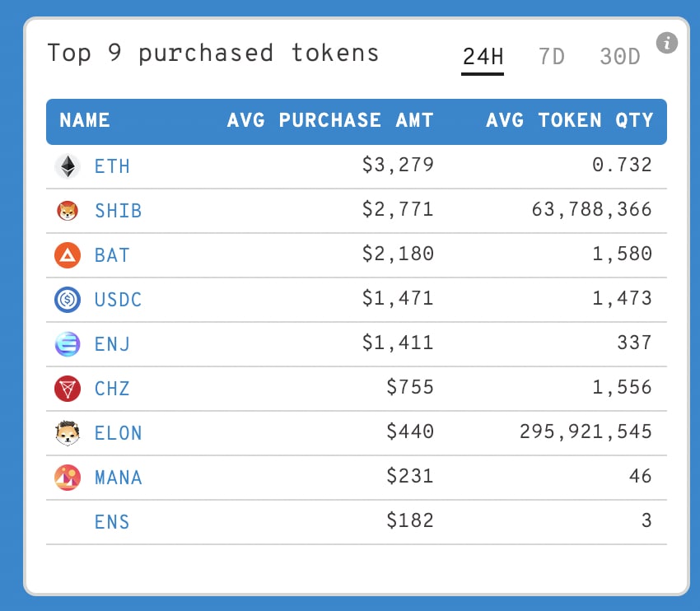Click the Decentraland MANA icon

68,477
